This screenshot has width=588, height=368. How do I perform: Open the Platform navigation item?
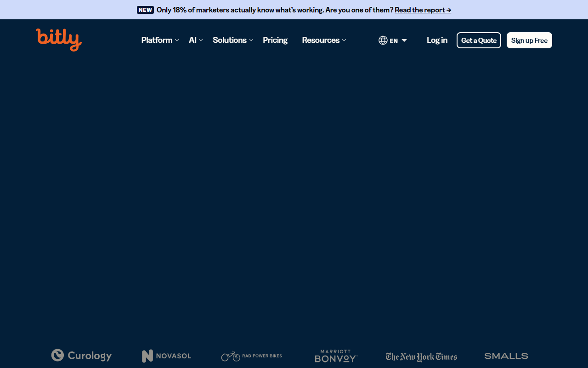coord(157,40)
